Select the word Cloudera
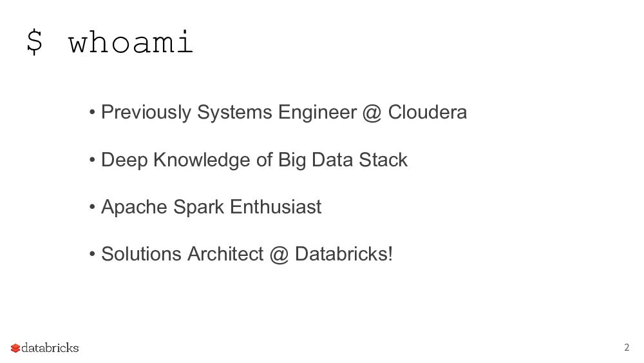This screenshot has height=363, width=644. click(x=428, y=113)
